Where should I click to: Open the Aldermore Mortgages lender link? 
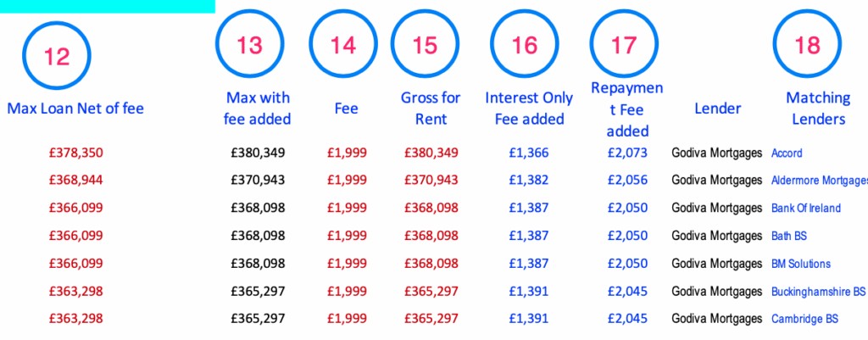click(x=819, y=180)
